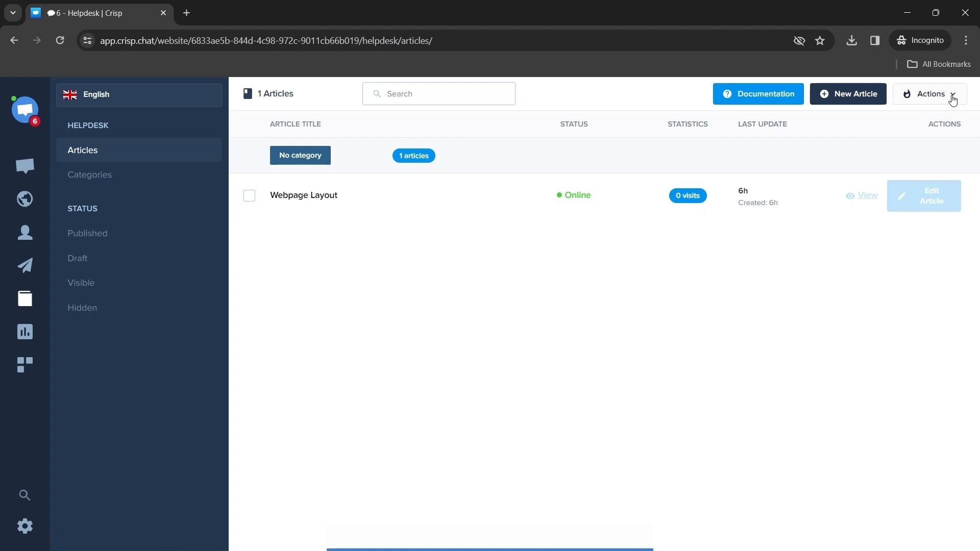This screenshot has height=551, width=980.
Task: Drag the page load progress slider
Action: pos(490,549)
